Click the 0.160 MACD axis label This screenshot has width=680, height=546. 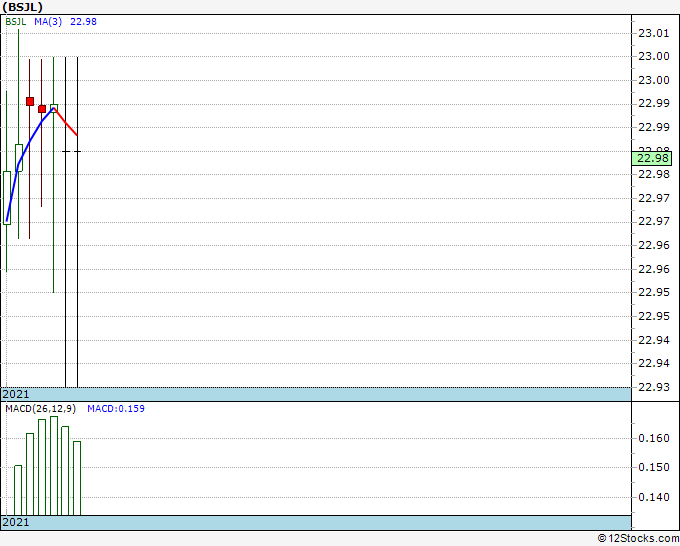[654, 438]
